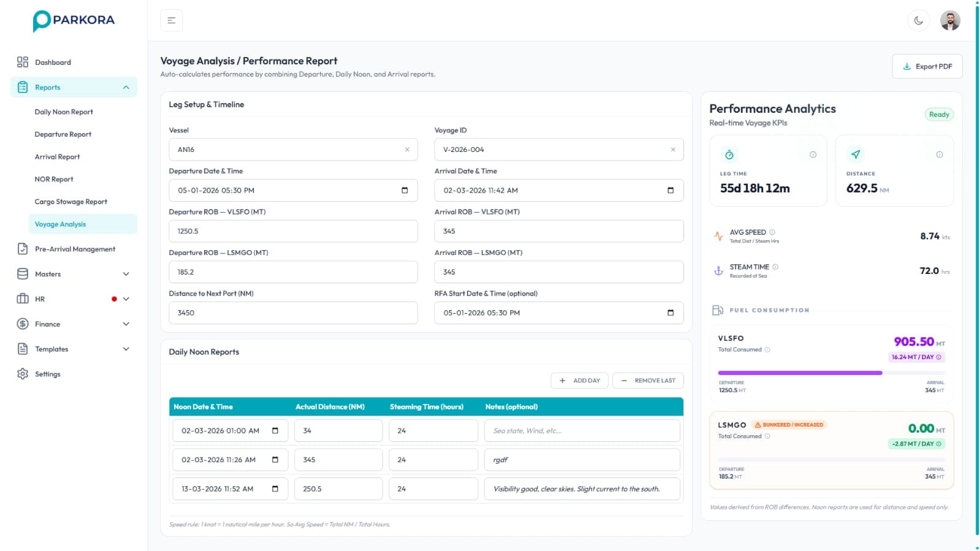Click the Parkora logo

coord(74,21)
